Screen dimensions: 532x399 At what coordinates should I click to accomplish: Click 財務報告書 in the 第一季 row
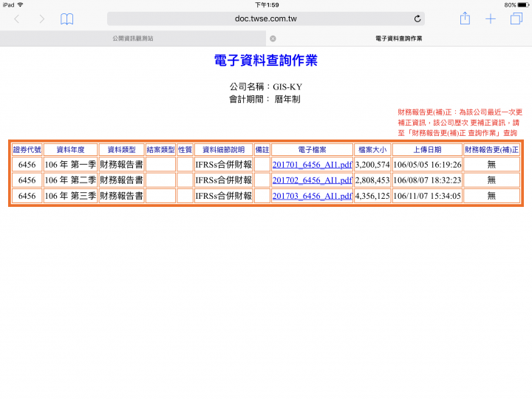pyautogui.click(x=121, y=165)
